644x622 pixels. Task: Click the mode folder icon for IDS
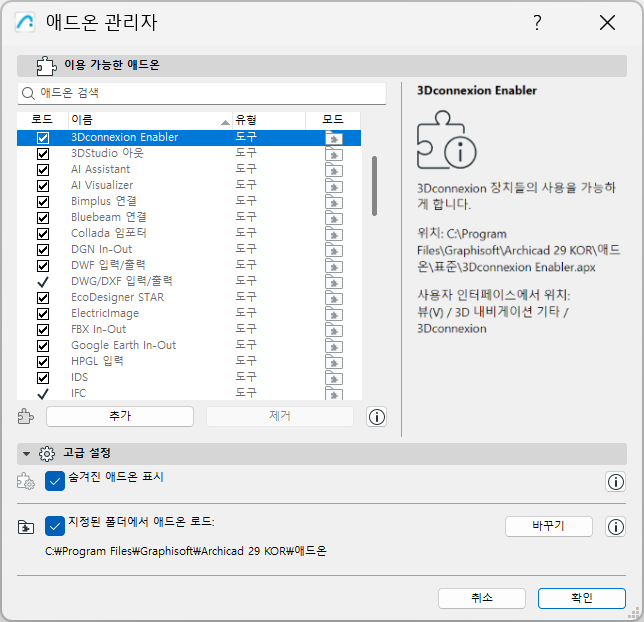(334, 378)
